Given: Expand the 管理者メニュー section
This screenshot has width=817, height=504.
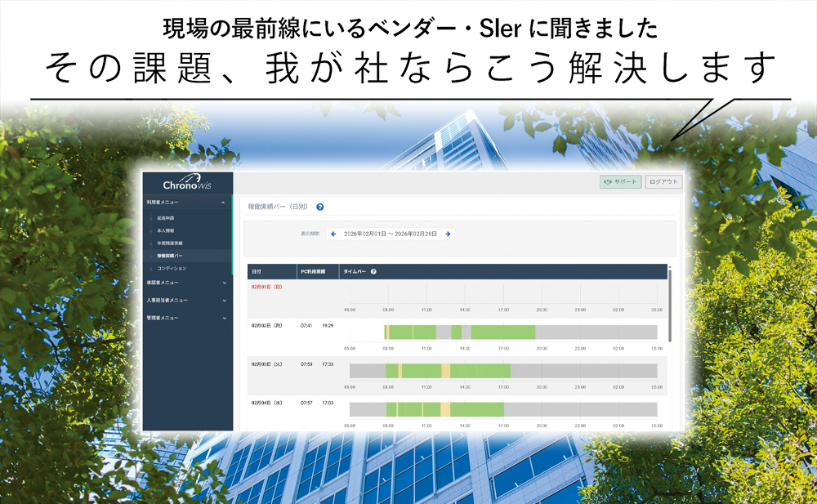Looking at the screenshot, I should [x=187, y=318].
